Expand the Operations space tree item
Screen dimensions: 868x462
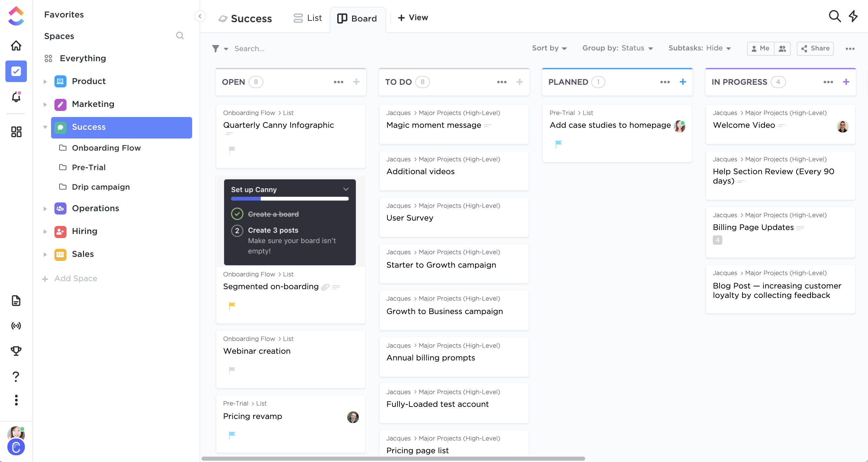(x=45, y=208)
